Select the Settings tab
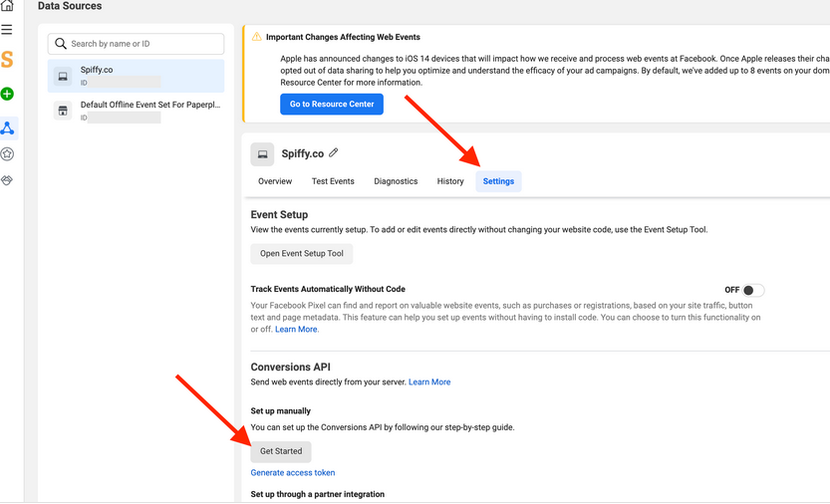Image resolution: width=830 pixels, height=504 pixels. 498,181
